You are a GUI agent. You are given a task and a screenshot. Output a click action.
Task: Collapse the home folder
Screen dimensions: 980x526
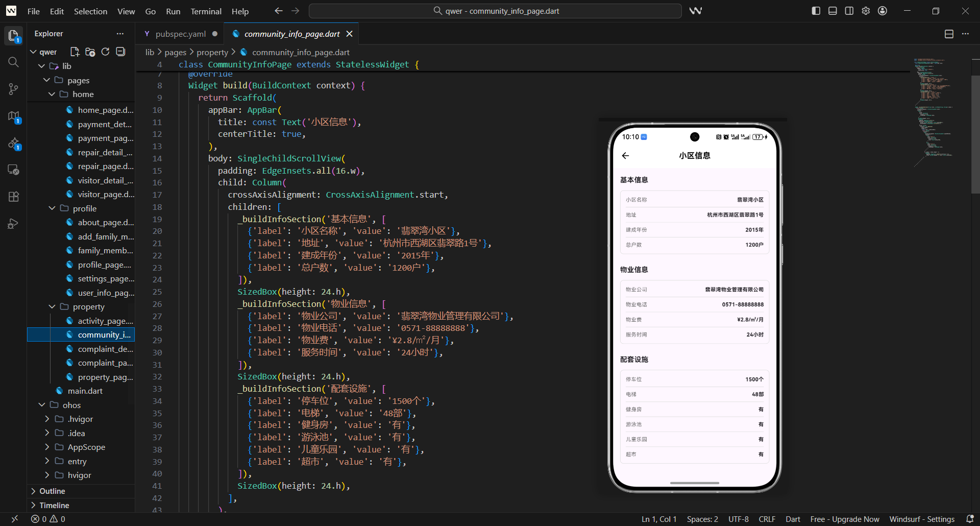coord(52,94)
